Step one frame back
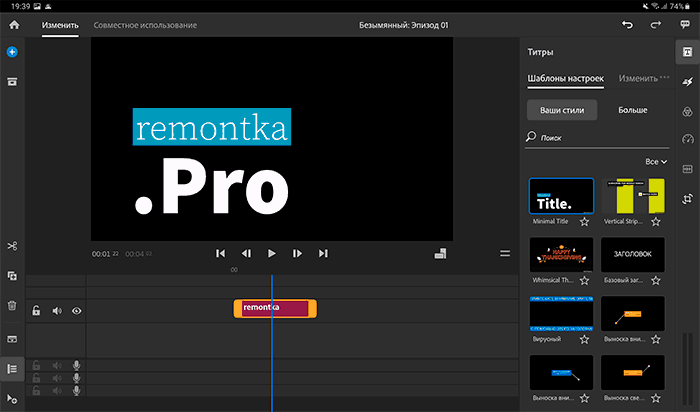 click(x=246, y=254)
